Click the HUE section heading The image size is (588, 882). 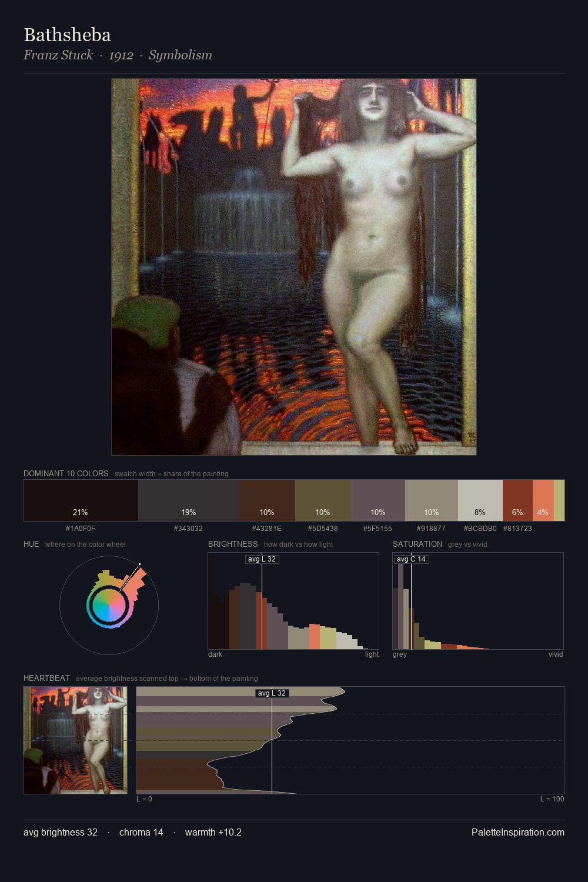(x=31, y=544)
